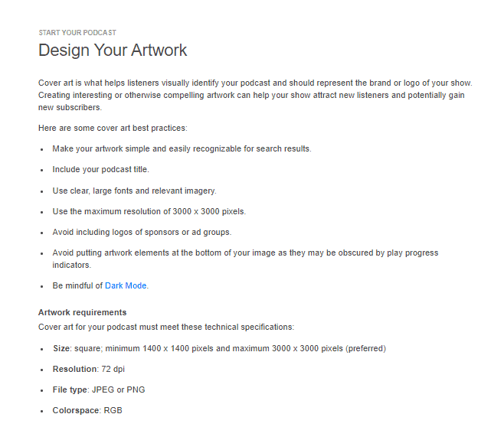The image size is (504, 427).
Task: Click the Include your podcast title bullet
Action: click(x=100, y=169)
